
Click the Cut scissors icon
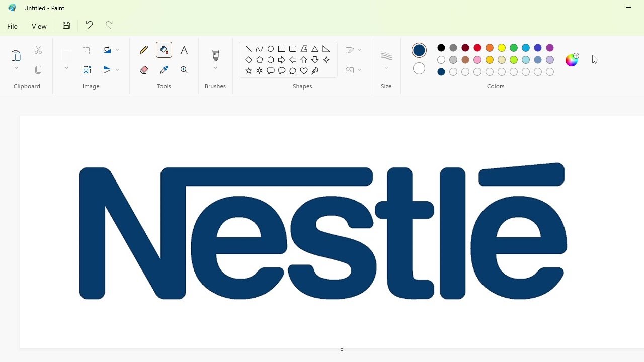(x=38, y=50)
